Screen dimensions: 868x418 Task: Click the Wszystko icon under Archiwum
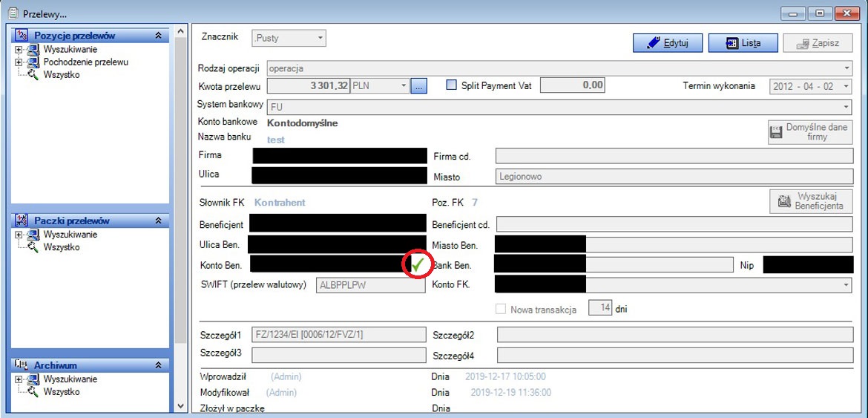tap(33, 392)
